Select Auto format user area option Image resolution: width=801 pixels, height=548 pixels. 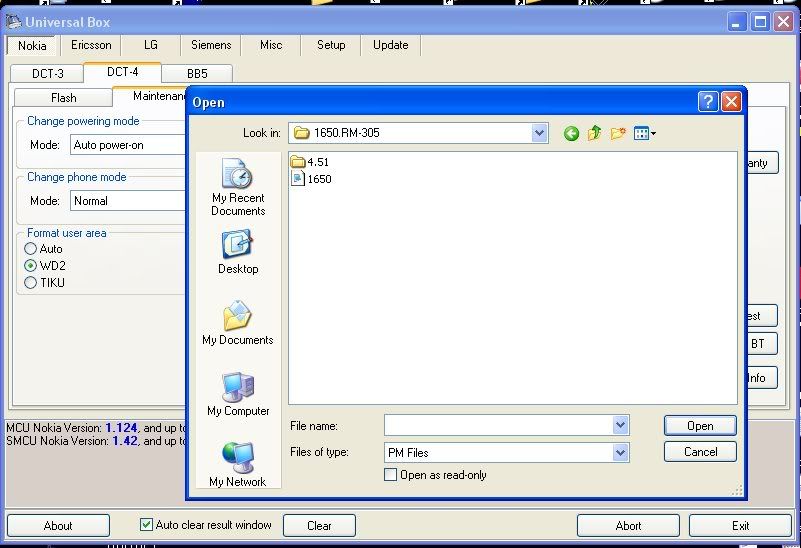(x=31, y=249)
